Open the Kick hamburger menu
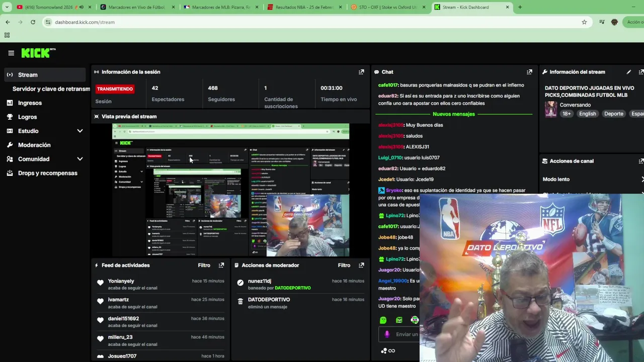The height and width of the screenshot is (362, 644). pyautogui.click(x=11, y=53)
